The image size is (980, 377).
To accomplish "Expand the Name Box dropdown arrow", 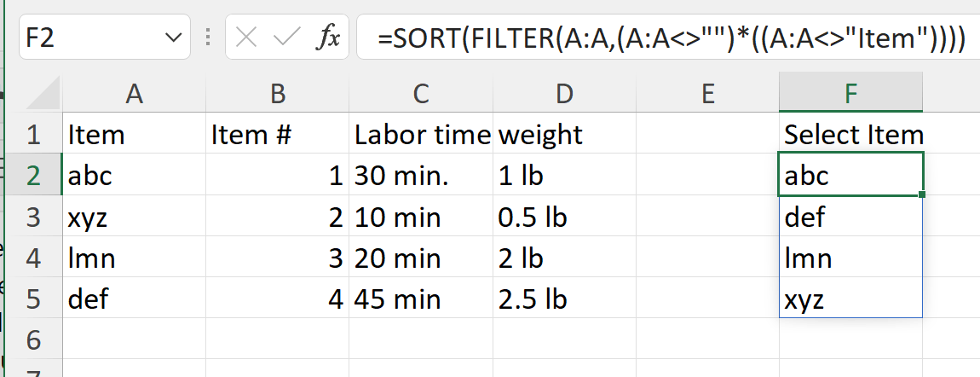I will [173, 38].
